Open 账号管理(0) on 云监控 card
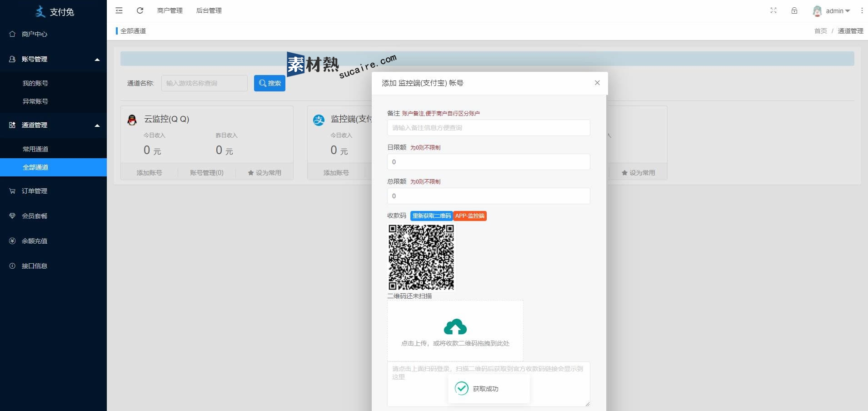Screen dimensions: 868x411 pyautogui.click(x=207, y=173)
